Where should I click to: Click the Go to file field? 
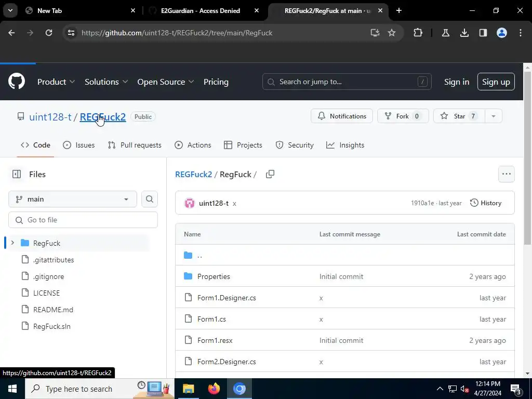83,220
